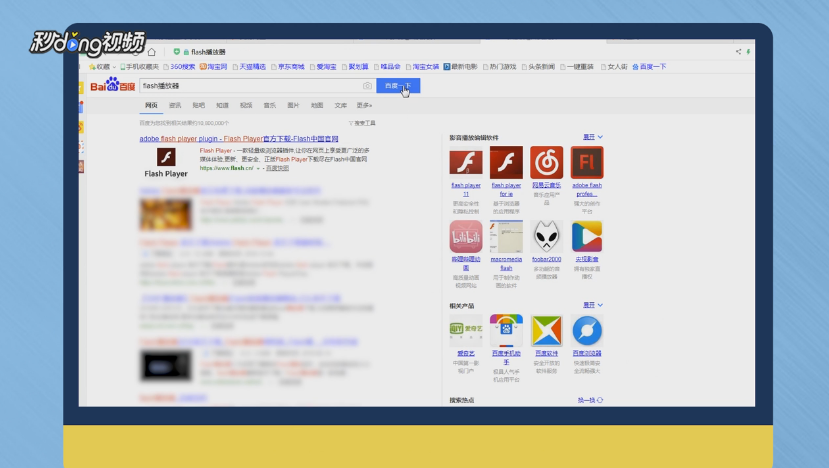This screenshot has height=468, width=829.
Task: Open the 最新电影 bookmark
Action: [x=460, y=67]
